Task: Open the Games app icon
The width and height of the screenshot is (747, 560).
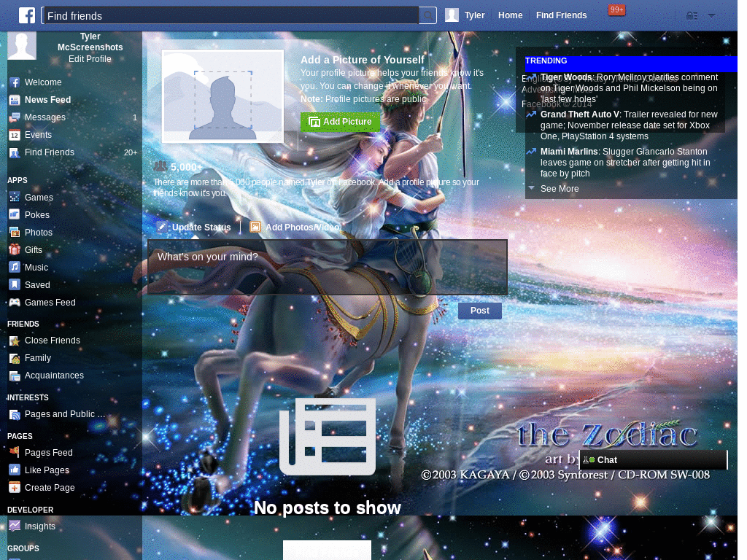Action: coord(15,197)
